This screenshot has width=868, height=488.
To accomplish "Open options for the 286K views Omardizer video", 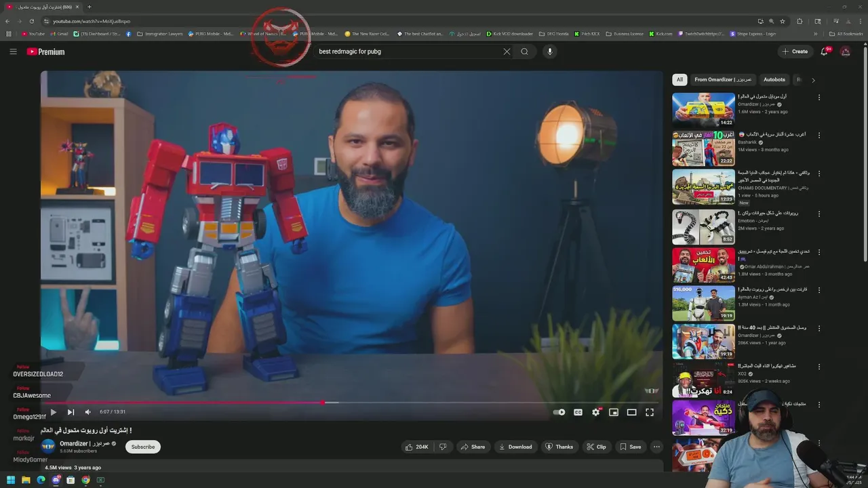I will point(819,329).
